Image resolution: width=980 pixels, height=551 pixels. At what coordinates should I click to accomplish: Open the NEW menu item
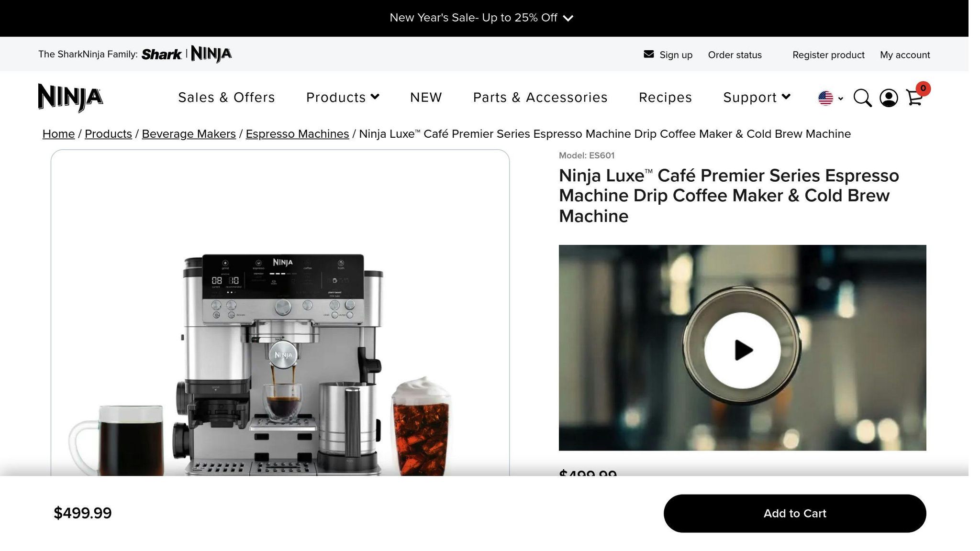(x=426, y=97)
